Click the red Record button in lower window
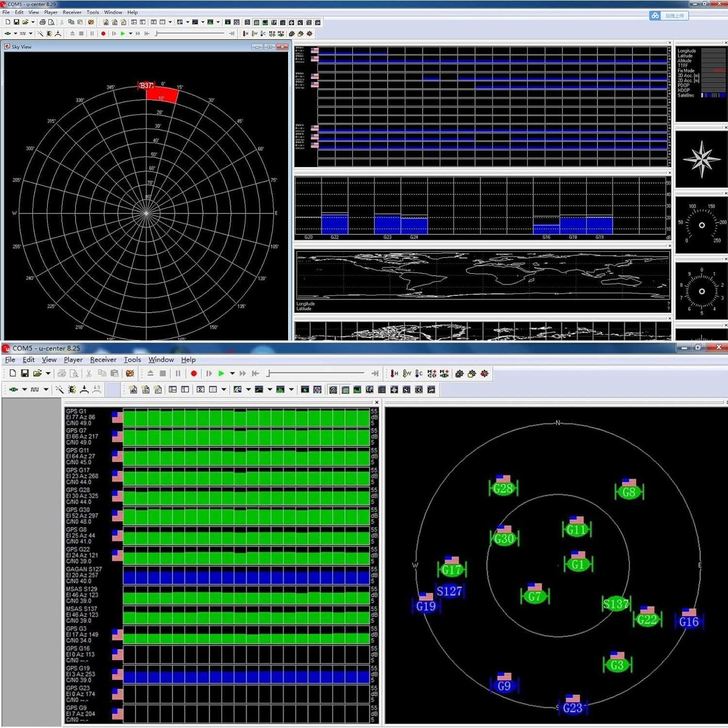The width and height of the screenshot is (728, 728). pyautogui.click(x=194, y=374)
